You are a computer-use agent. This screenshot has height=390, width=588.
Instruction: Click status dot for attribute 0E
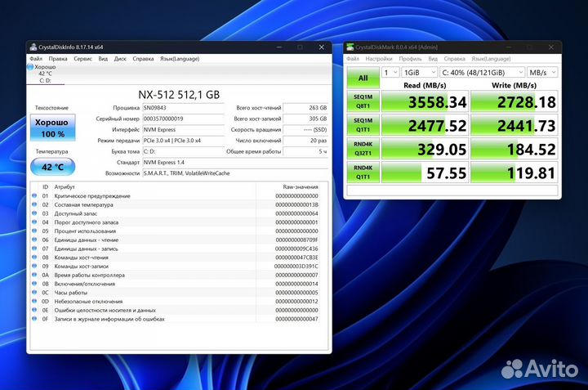coord(34,310)
